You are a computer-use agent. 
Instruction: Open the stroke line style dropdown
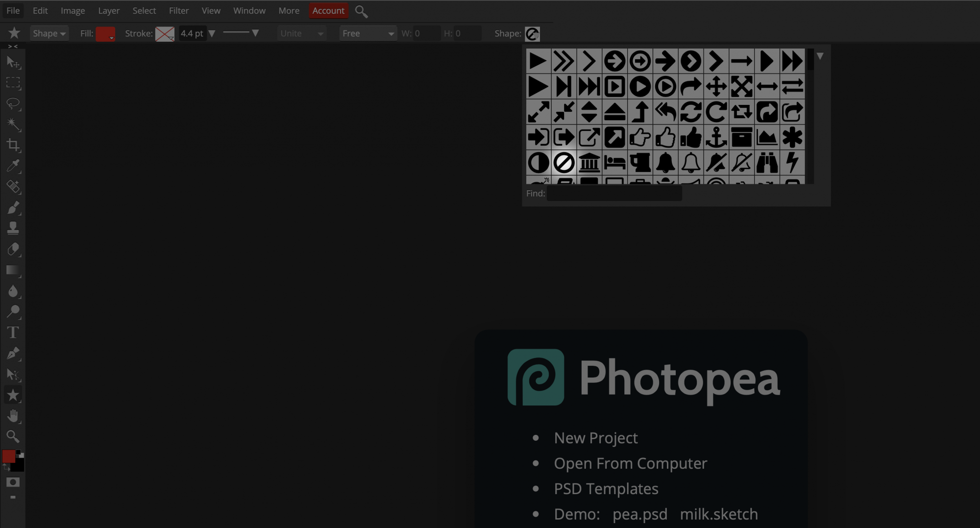click(241, 33)
